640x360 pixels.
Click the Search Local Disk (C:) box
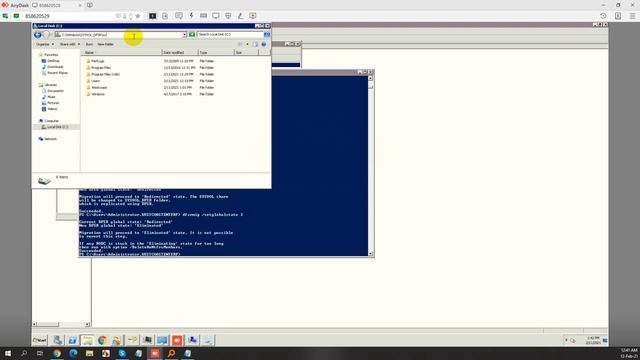[x=231, y=35]
